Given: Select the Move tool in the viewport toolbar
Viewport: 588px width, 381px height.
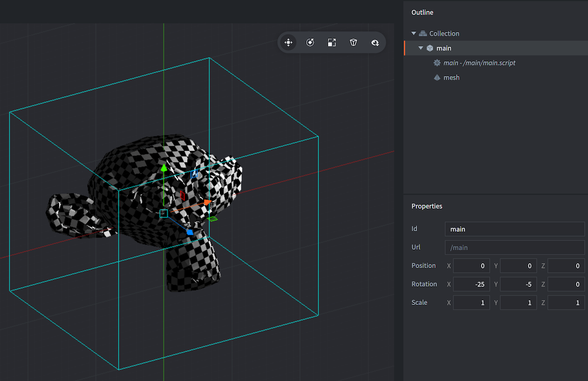Looking at the screenshot, I should [x=288, y=42].
